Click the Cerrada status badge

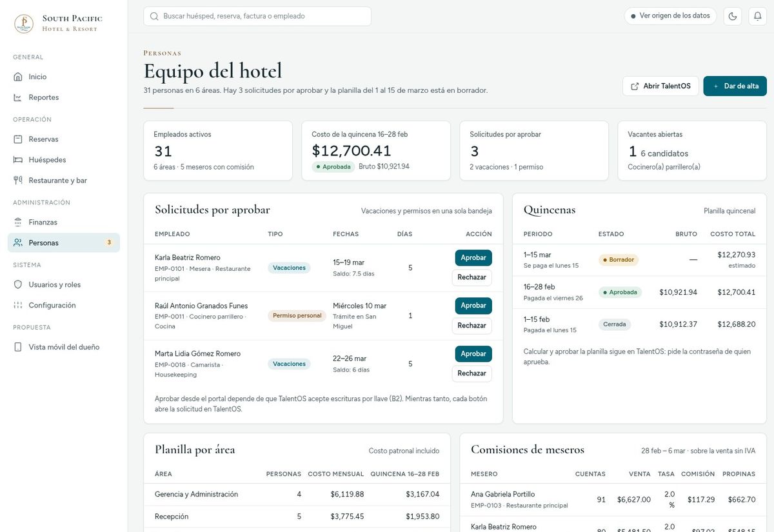(615, 324)
